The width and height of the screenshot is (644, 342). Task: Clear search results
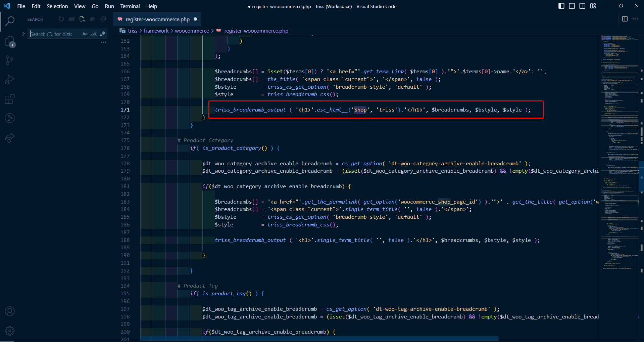click(71, 19)
